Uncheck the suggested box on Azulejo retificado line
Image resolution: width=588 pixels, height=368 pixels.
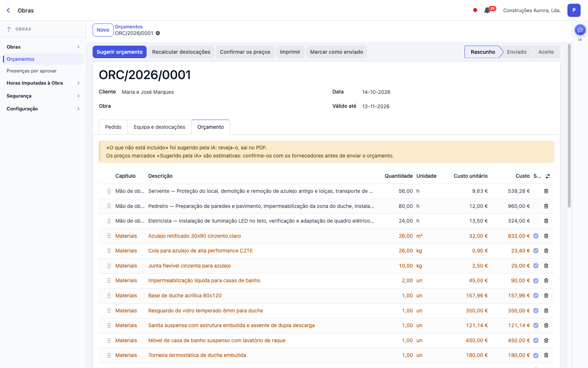click(x=536, y=236)
